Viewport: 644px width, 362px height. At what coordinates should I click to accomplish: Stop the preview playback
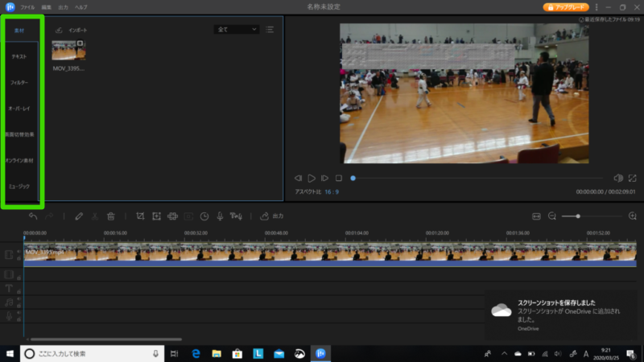pyautogui.click(x=338, y=178)
